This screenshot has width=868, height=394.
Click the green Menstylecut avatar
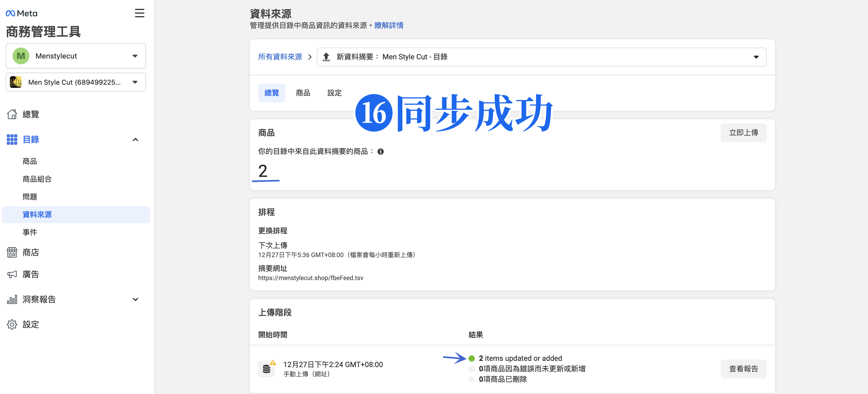coord(21,56)
